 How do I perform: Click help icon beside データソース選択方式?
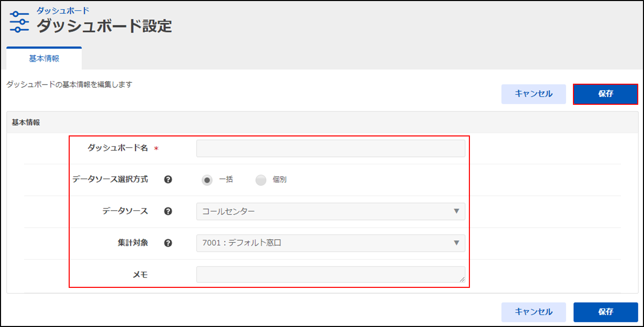click(168, 180)
